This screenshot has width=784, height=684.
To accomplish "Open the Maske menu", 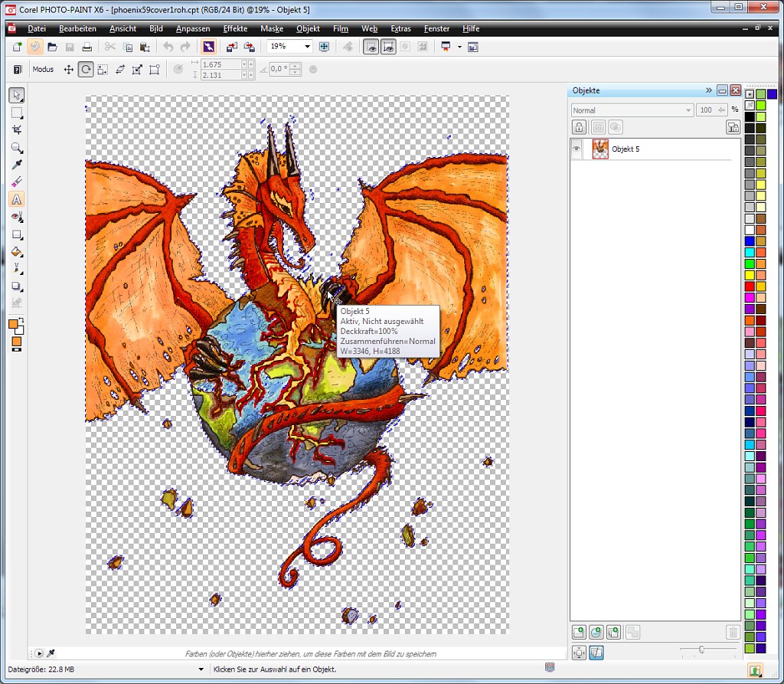I will (x=272, y=28).
